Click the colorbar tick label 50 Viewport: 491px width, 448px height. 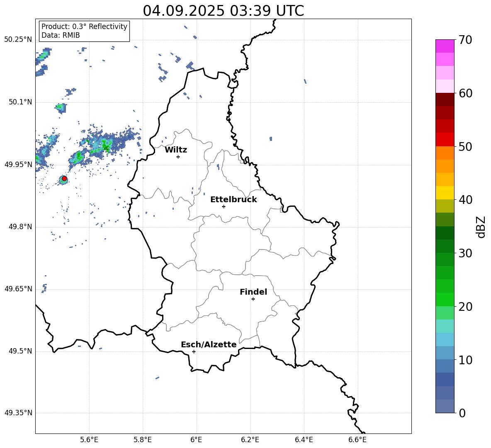point(465,146)
